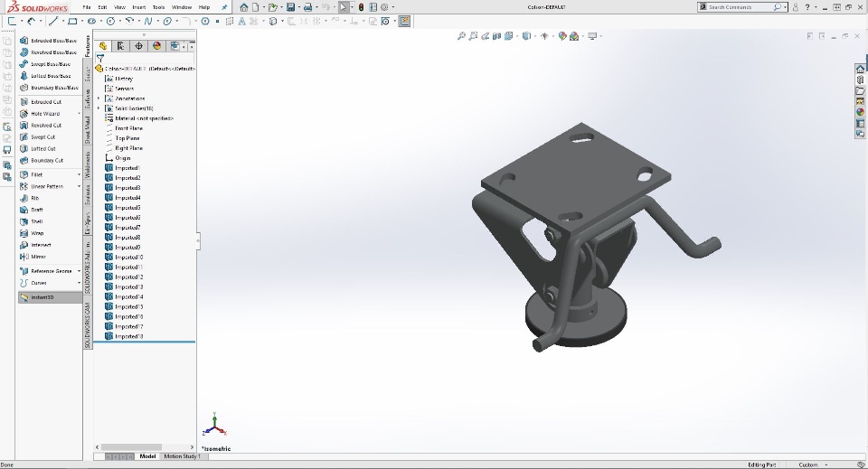
Task: Select Top Plane in feature tree
Action: click(x=127, y=138)
